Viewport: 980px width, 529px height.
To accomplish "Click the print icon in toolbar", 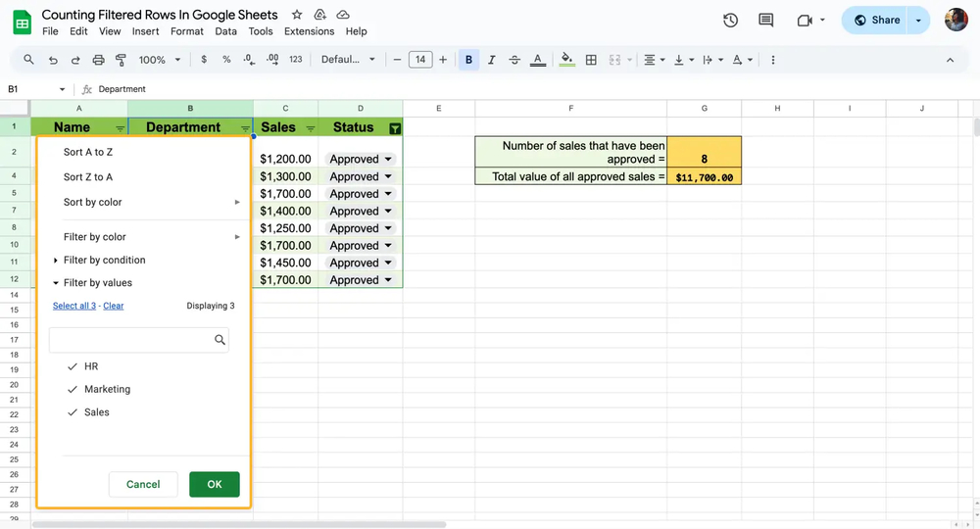I will click(98, 60).
